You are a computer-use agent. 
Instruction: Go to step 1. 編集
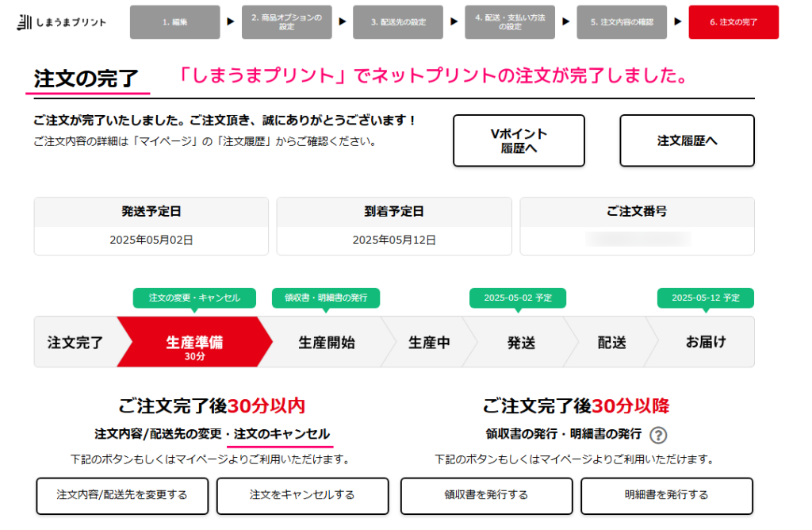pyautogui.click(x=174, y=22)
